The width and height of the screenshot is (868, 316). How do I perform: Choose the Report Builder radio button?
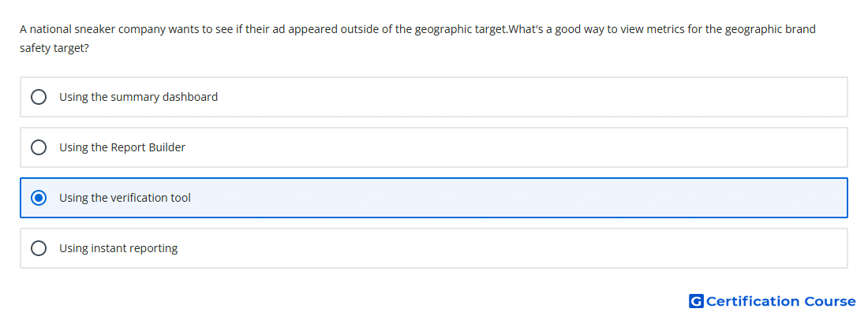39,147
